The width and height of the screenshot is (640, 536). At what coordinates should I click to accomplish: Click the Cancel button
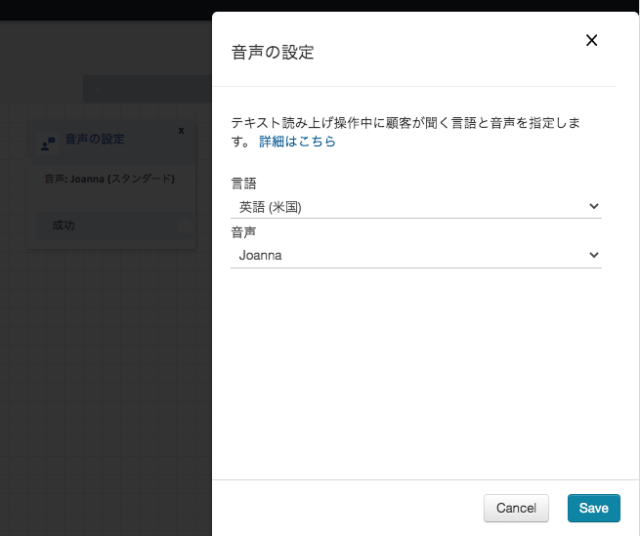tap(516, 508)
